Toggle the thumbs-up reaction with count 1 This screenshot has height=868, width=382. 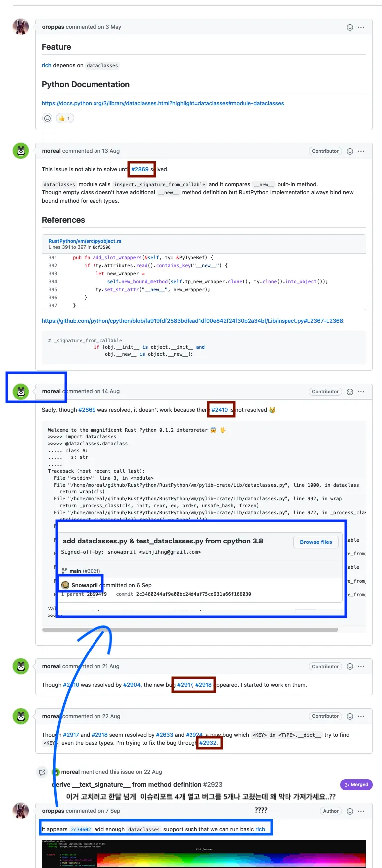point(65,118)
